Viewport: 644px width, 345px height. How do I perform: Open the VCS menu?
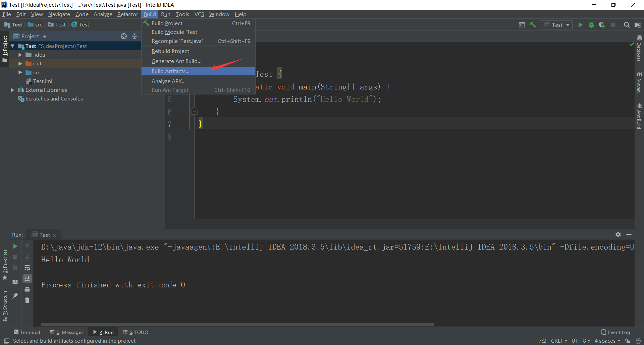tap(199, 14)
